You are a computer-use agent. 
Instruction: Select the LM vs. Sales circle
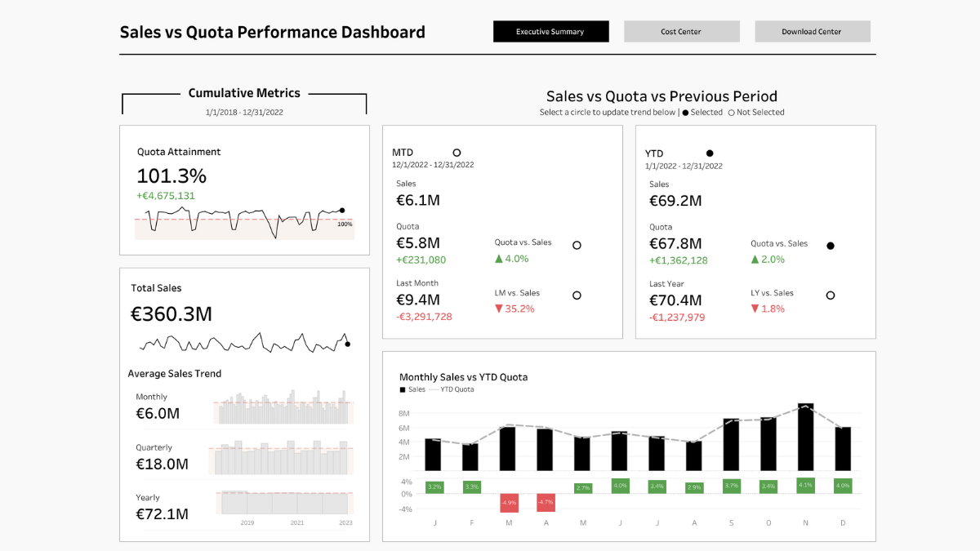pos(577,295)
